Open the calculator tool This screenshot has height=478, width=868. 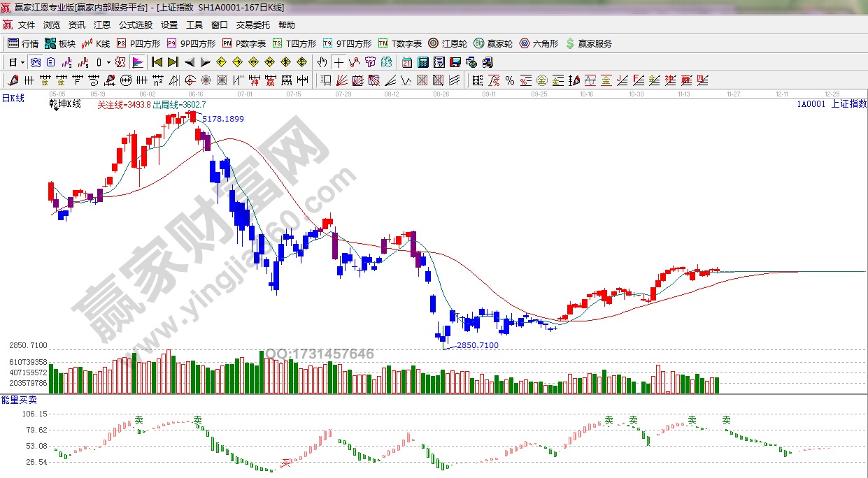click(422, 62)
